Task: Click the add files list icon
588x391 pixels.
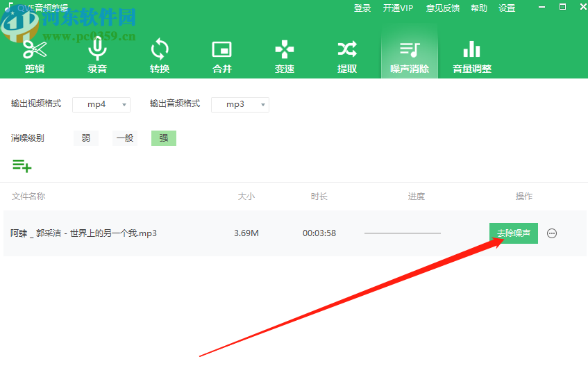Action: 22,165
